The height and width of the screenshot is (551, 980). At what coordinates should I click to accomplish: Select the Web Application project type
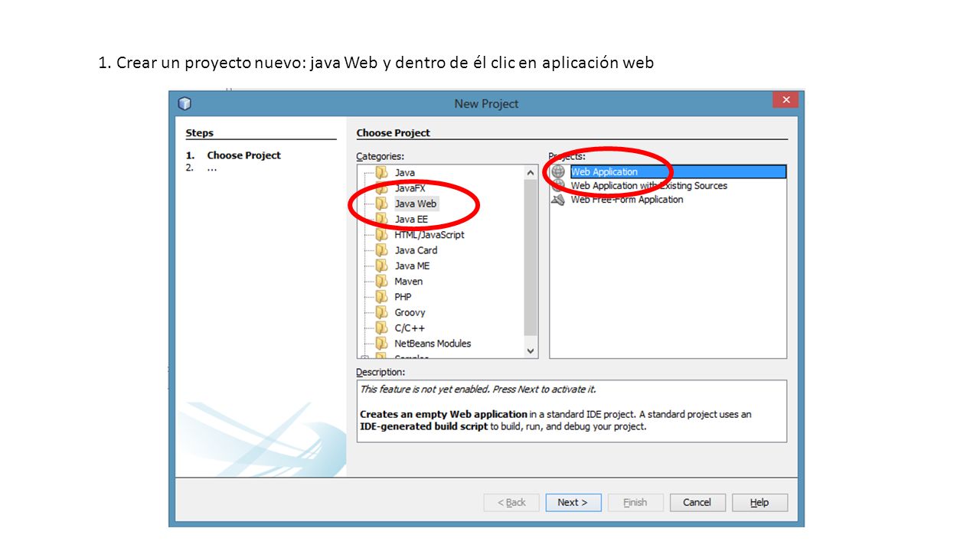coord(678,172)
